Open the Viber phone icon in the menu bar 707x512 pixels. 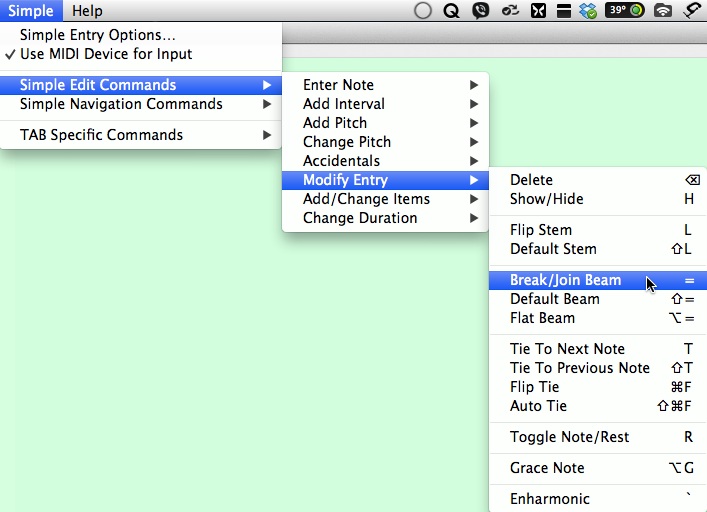click(x=480, y=11)
